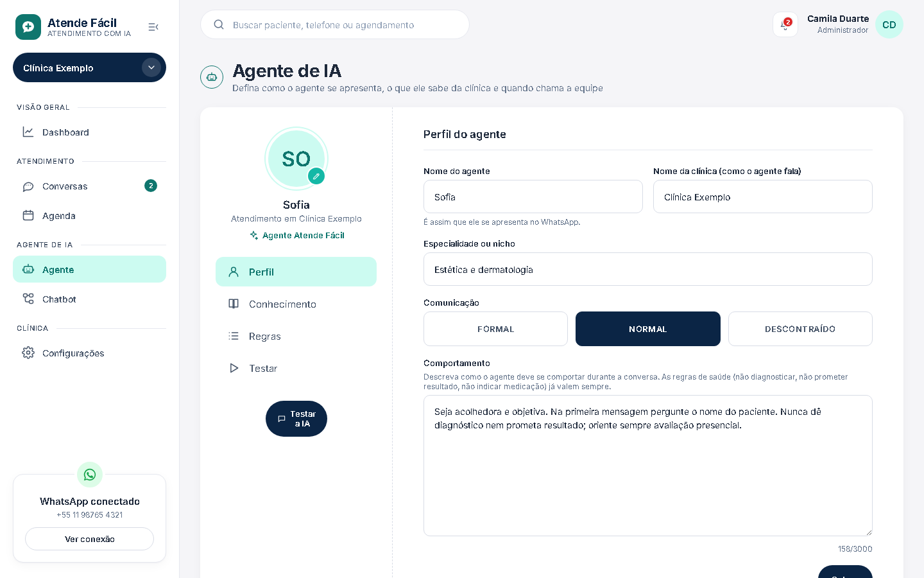Click the WhatsApp icon above connection card

(x=90, y=475)
